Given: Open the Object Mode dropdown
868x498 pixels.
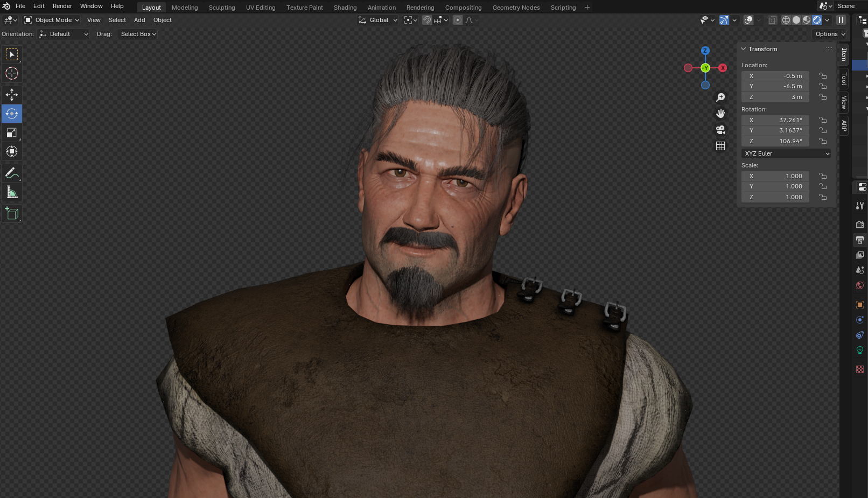Looking at the screenshot, I should pyautogui.click(x=52, y=20).
